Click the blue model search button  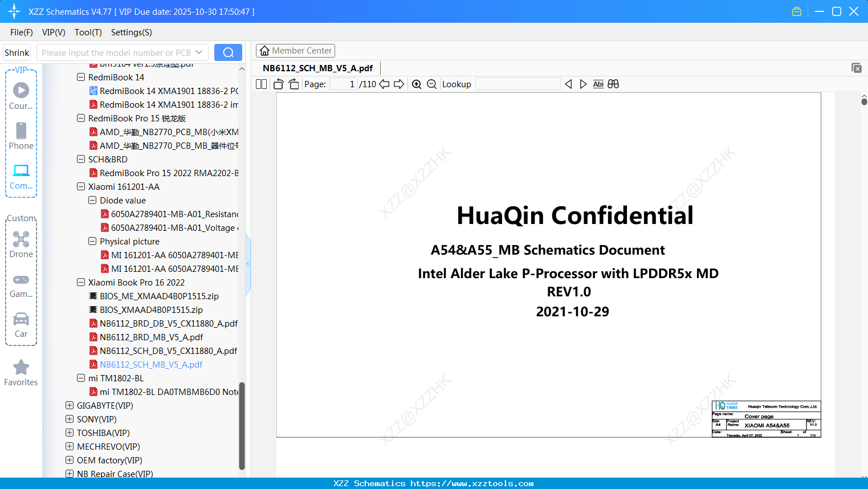[x=228, y=52]
